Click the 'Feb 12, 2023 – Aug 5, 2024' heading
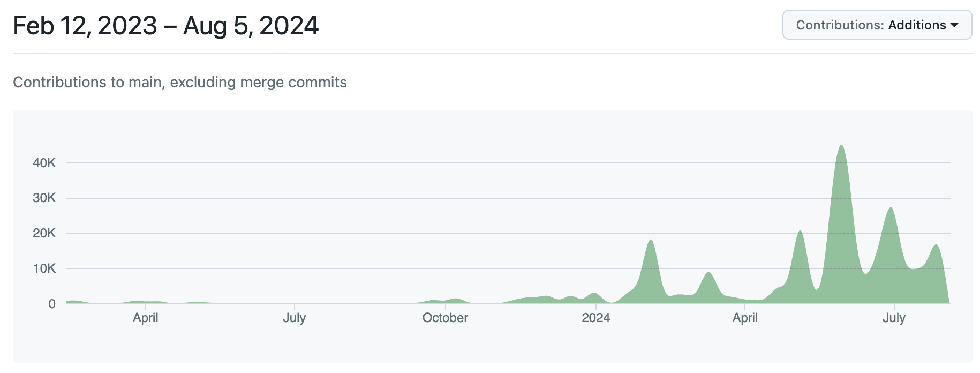Image resolution: width=980 pixels, height=373 pixels. [165, 26]
